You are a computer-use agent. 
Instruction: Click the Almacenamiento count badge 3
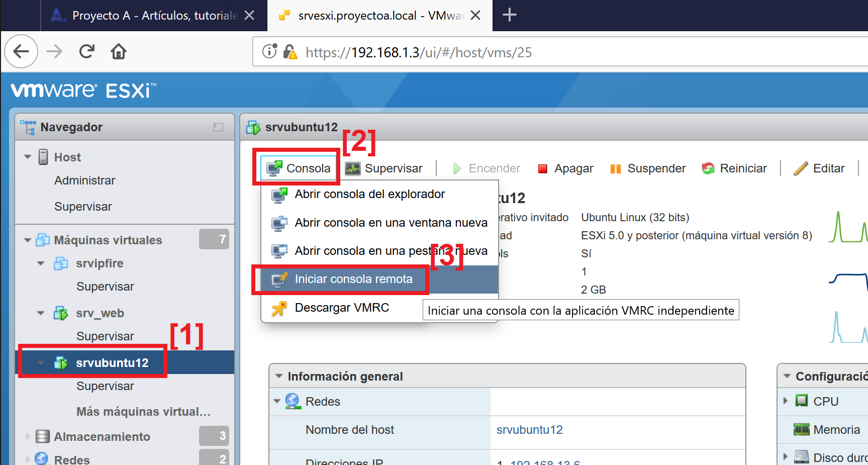pyautogui.click(x=214, y=436)
